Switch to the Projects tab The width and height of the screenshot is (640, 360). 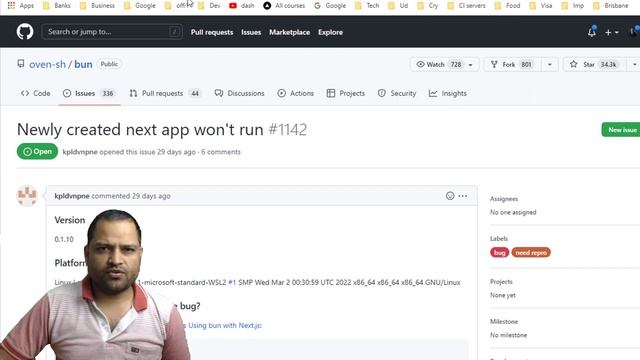(x=346, y=93)
